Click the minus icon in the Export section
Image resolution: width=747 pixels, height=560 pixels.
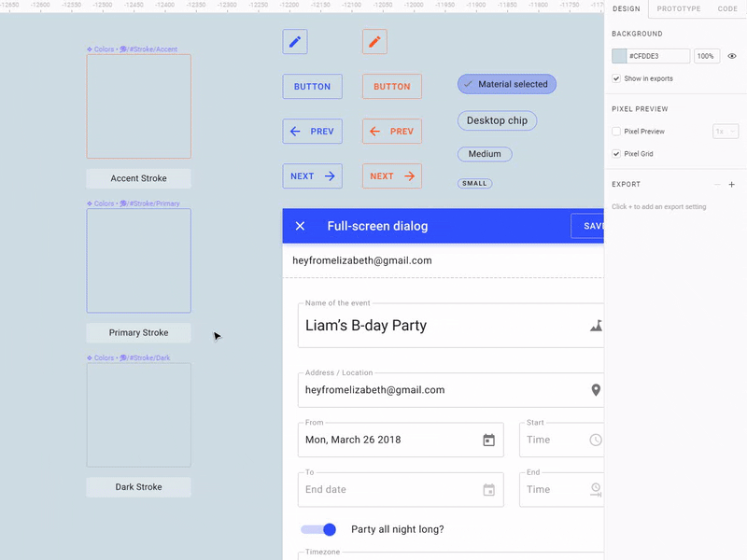pyautogui.click(x=717, y=184)
